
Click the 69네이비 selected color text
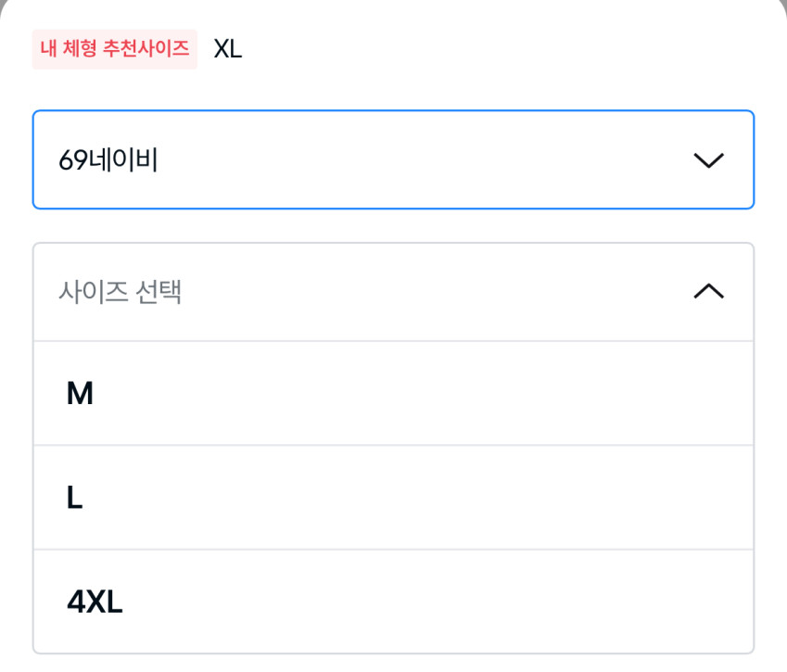(x=108, y=160)
